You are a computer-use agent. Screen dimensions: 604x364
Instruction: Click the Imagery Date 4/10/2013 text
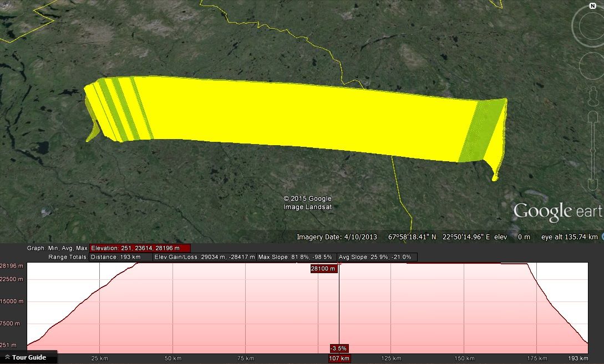point(337,237)
